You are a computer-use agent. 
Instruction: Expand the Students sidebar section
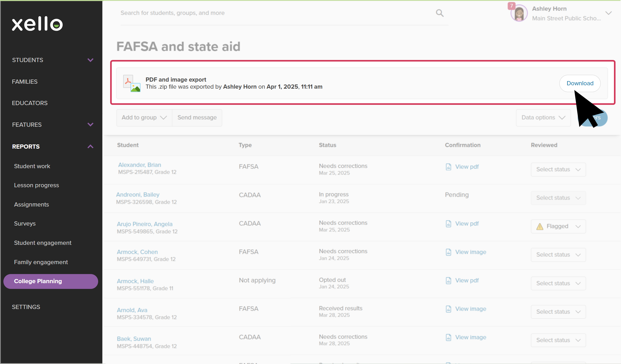90,60
